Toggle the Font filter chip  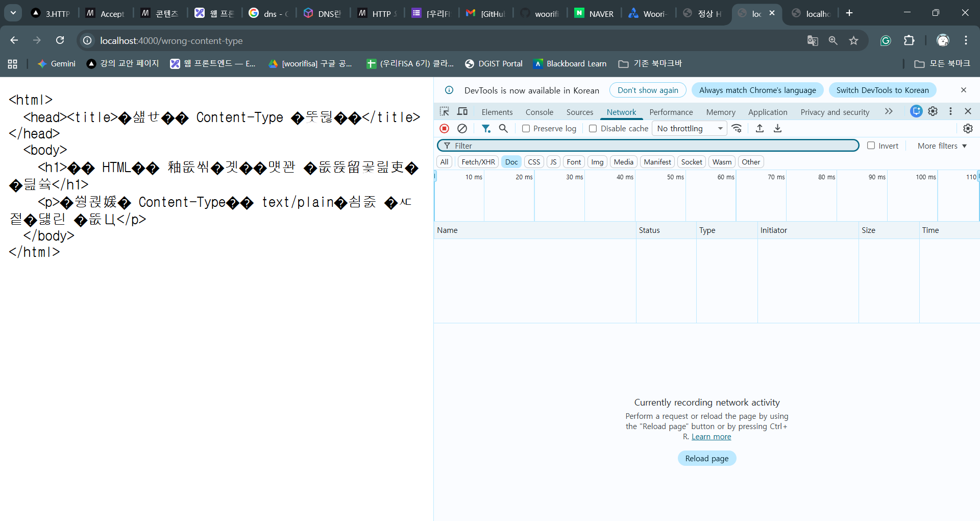[x=574, y=162]
